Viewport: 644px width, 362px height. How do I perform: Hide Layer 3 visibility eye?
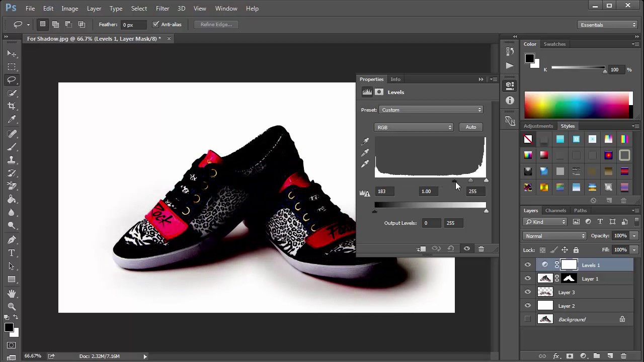pyautogui.click(x=528, y=292)
